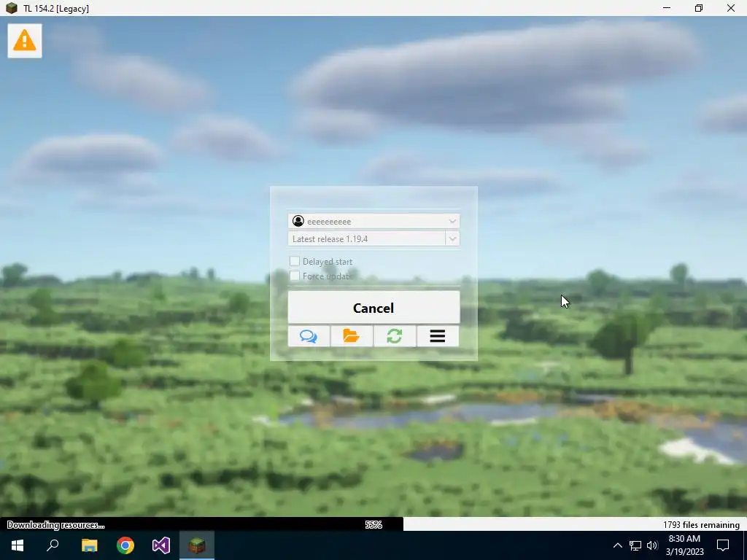The height and width of the screenshot is (560, 747).
Task: Open the network status tray icon
Action: click(x=635, y=545)
